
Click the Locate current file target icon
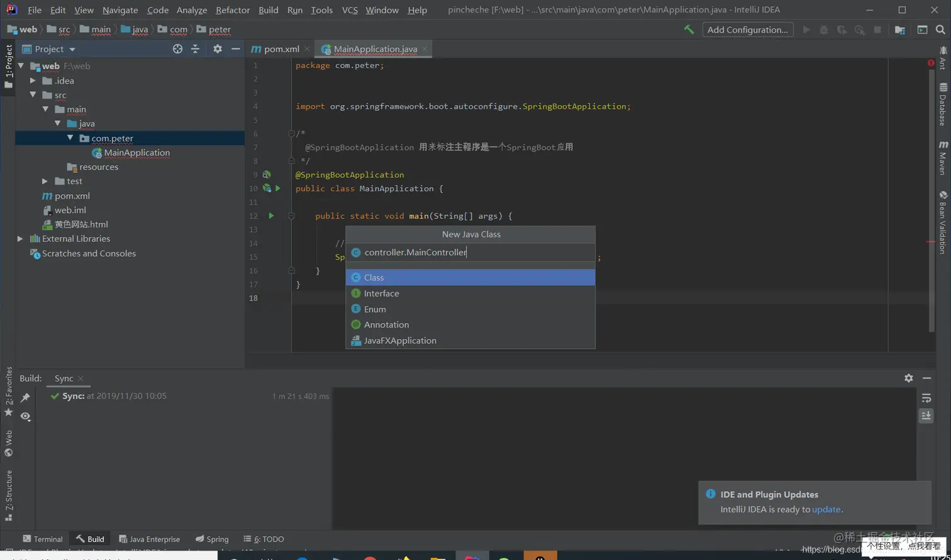coord(177,49)
